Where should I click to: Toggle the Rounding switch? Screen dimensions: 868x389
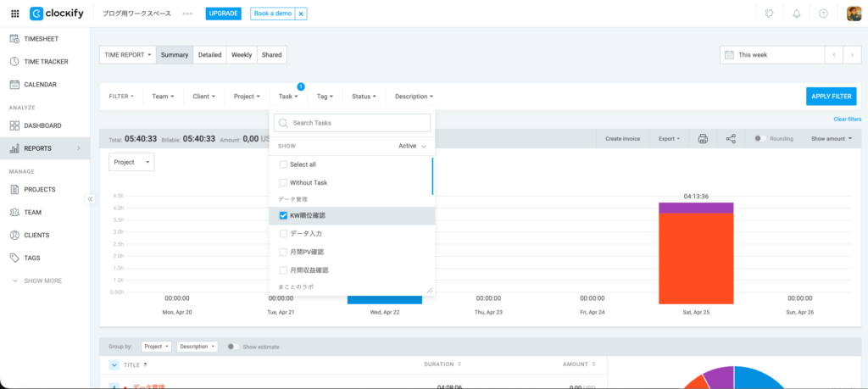[x=759, y=138]
